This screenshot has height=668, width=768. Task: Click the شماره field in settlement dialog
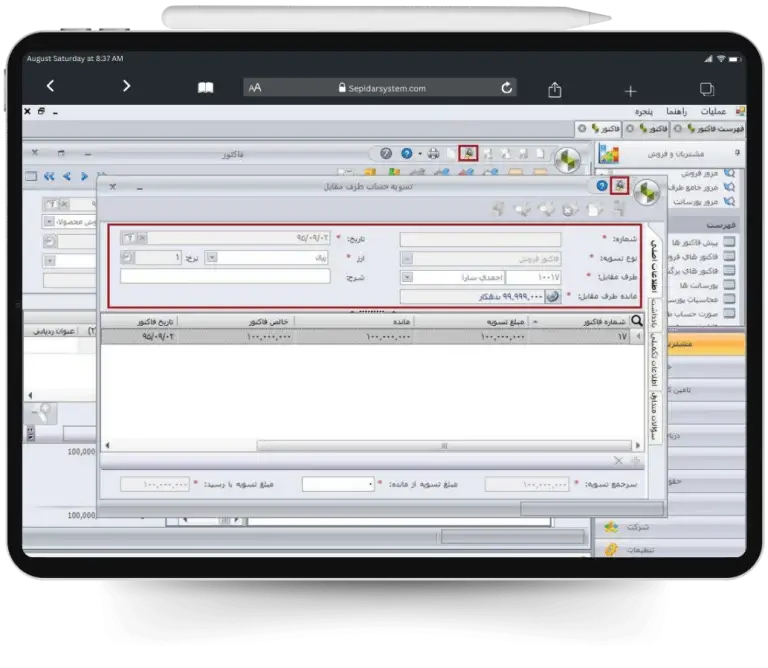click(x=480, y=239)
